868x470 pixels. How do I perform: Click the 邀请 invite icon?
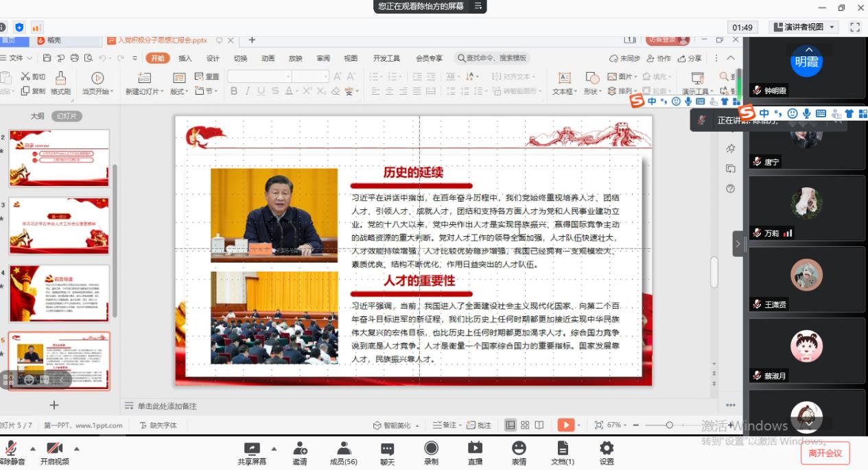tap(299, 449)
